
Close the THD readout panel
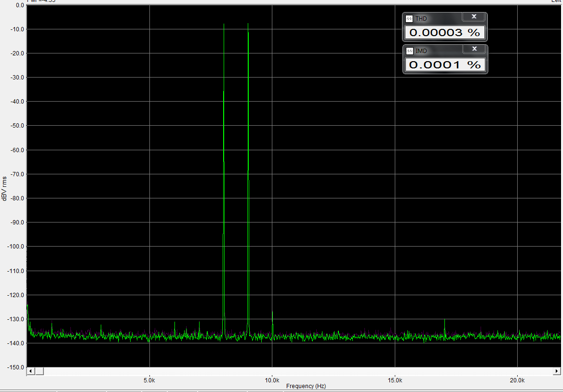[x=474, y=16]
